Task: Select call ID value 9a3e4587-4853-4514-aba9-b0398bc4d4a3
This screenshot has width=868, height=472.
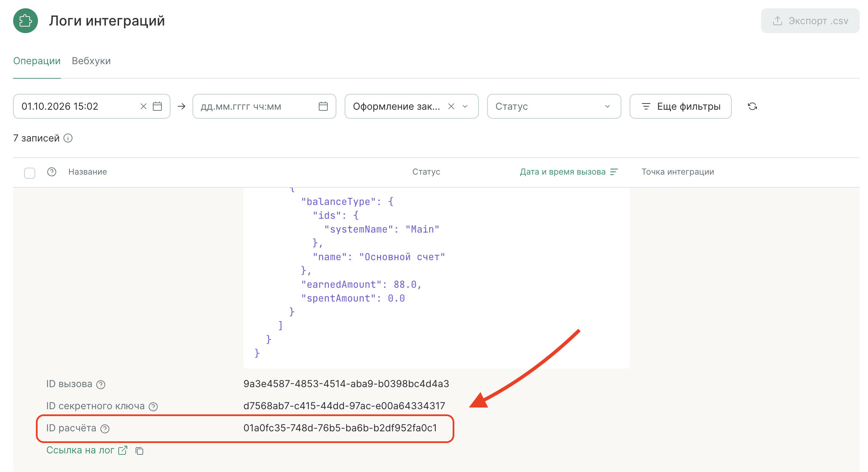Action: (x=346, y=384)
